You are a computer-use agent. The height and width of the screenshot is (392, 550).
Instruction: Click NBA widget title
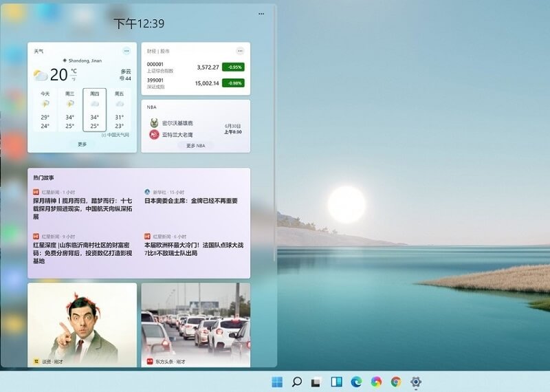point(151,107)
